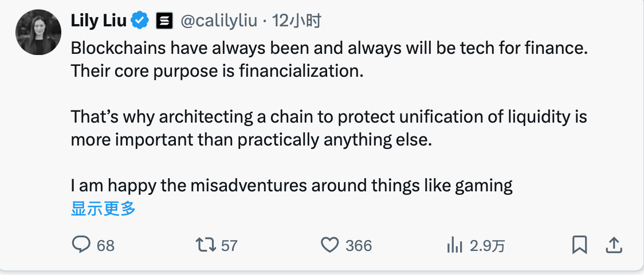Click the Lily Liu display name
This screenshot has height=275, width=644.
coord(99,21)
